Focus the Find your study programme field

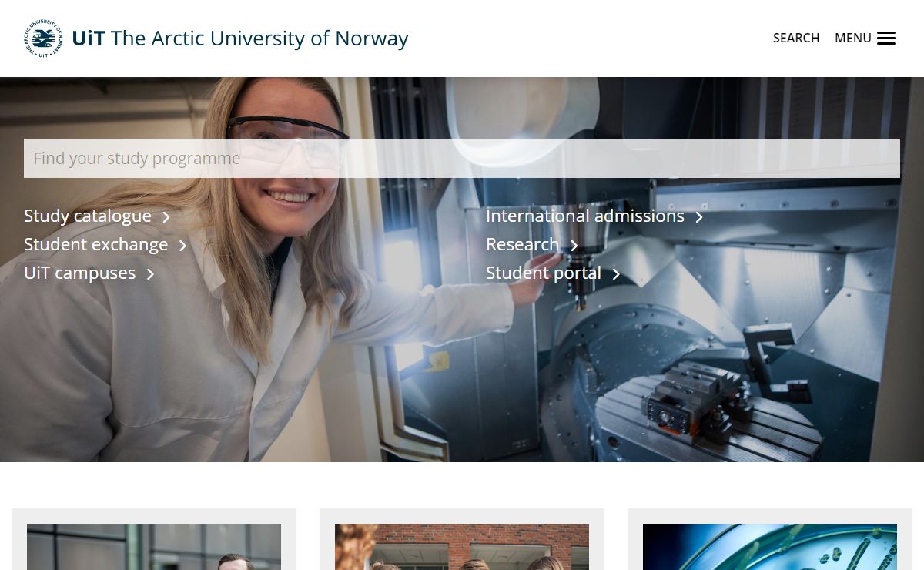click(462, 158)
